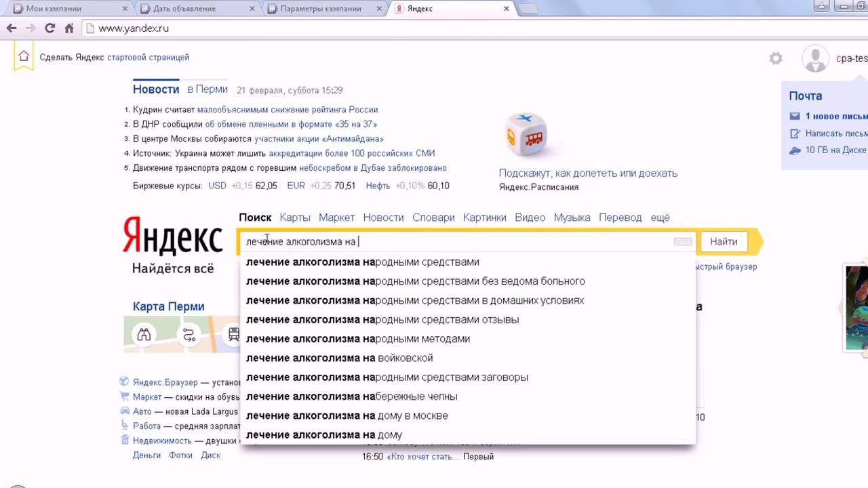Screen dimensions: 868x488
Task: Click стартовой страницей link
Action: (148, 58)
